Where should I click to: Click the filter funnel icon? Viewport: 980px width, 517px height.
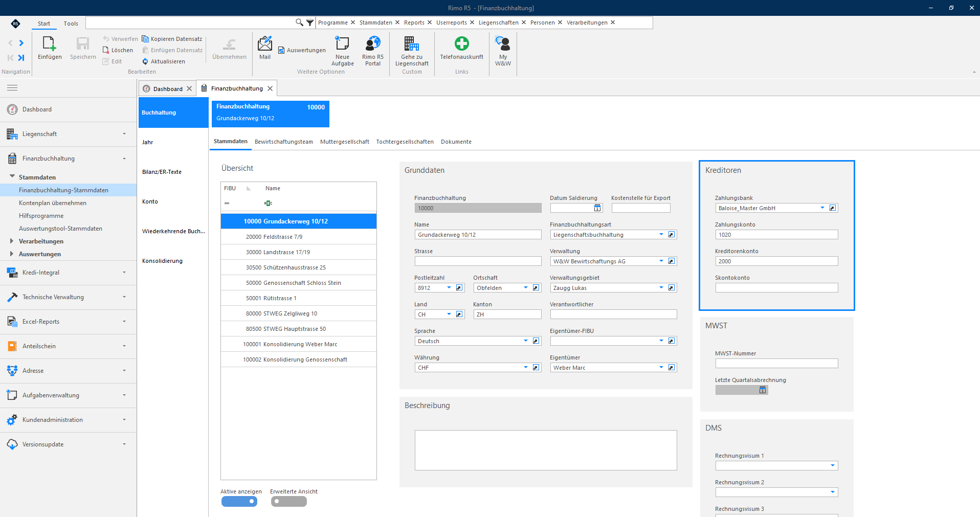[x=310, y=23]
